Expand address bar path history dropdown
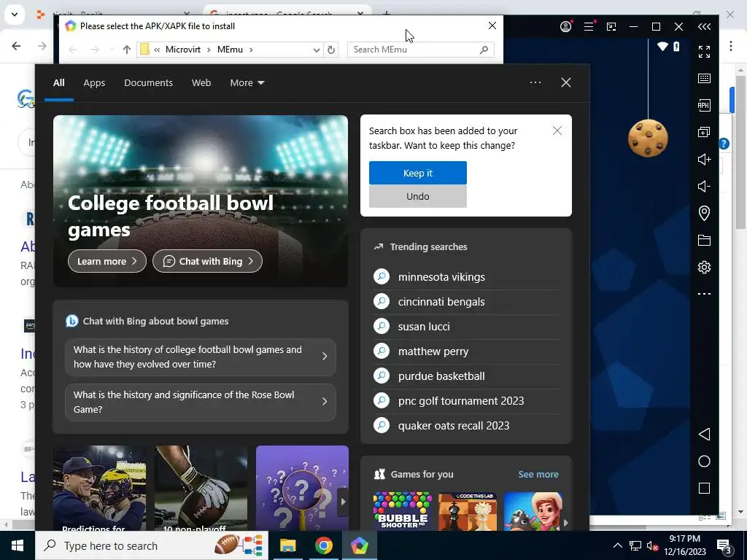 316,50
